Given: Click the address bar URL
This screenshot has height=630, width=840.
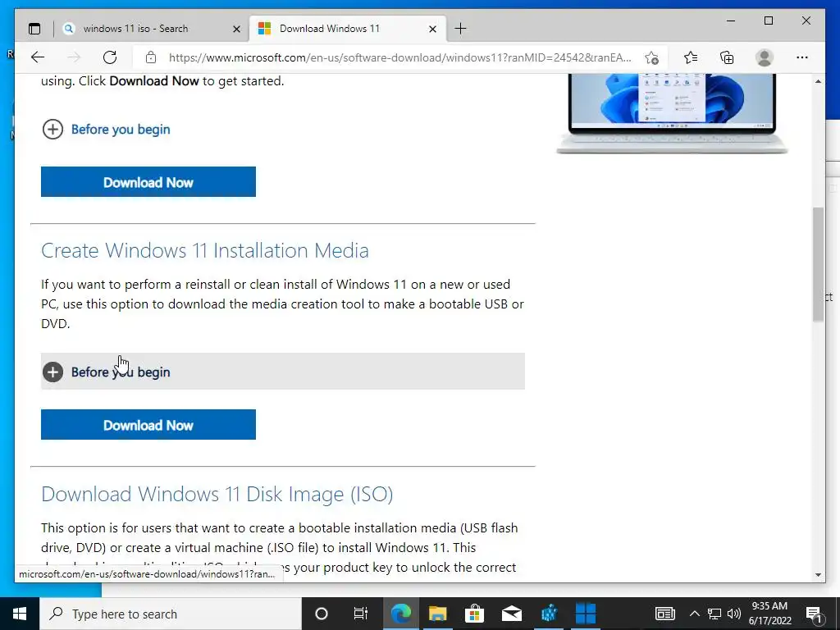Looking at the screenshot, I should pos(400,57).
